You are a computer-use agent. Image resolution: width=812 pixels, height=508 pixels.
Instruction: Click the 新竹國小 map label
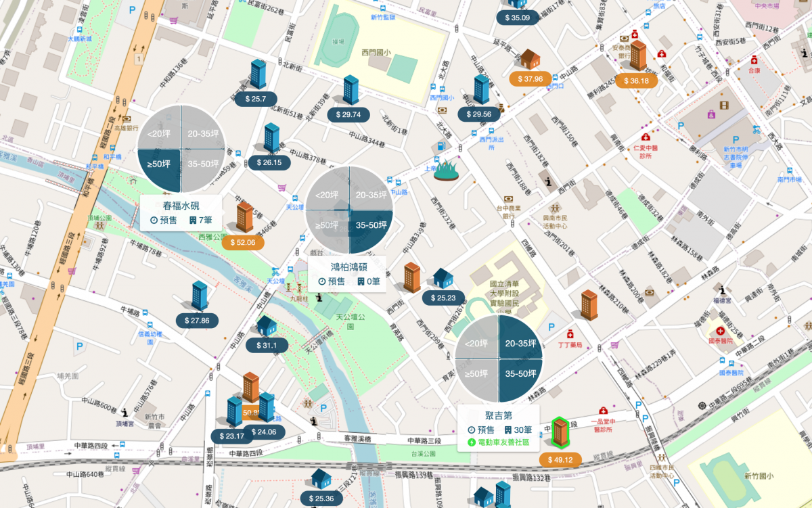pyautogui.click(x=759, y=476)
